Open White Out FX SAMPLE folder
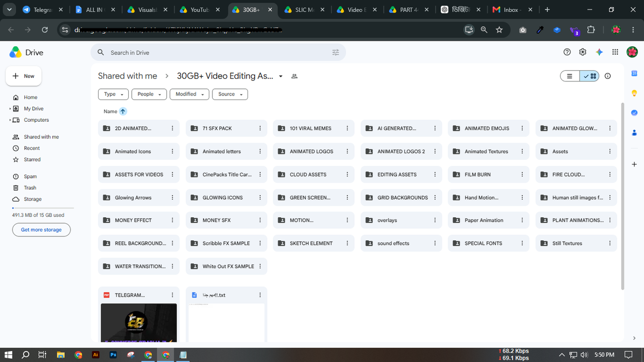 click(x=226, y=266)
